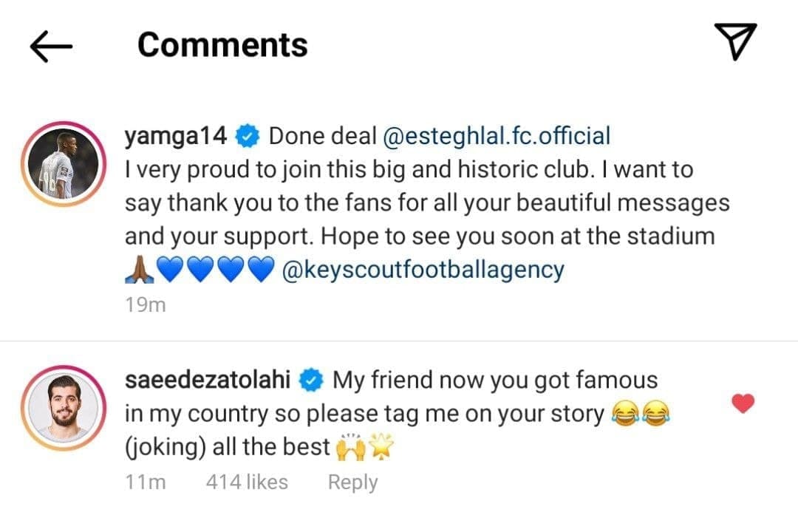Tap the Comments header title
The height and width of the screenshot is (532, 798).
[x=222, y=45]
